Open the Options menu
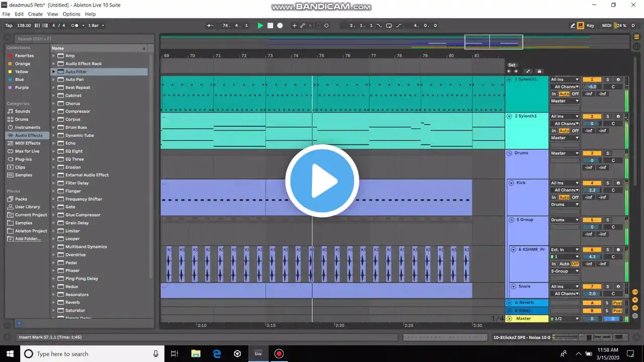This screenshot has width=644, height=362. tap(71, 14)
